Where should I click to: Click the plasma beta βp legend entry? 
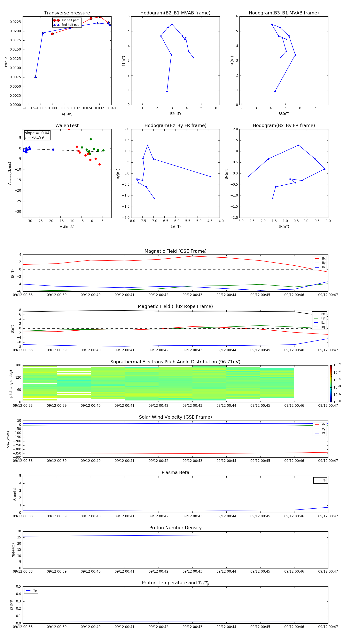pyautogui.click(x=320, y=480)
